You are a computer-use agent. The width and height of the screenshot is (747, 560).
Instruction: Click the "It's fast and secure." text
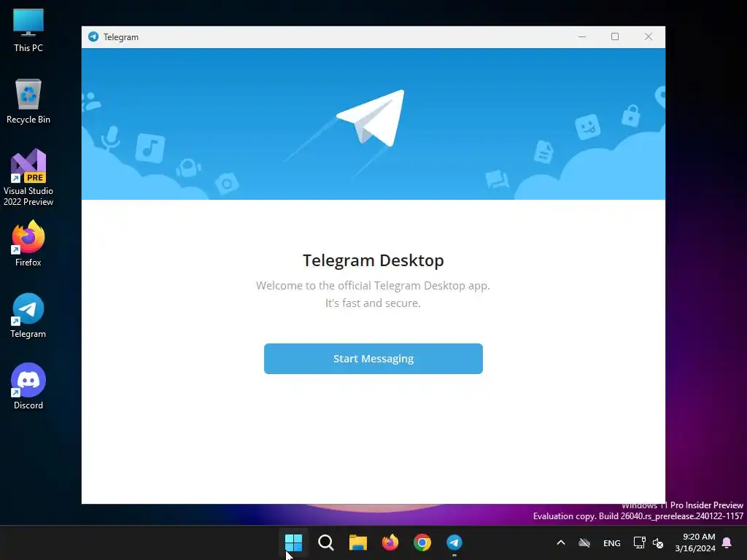(x=373, y=303)
